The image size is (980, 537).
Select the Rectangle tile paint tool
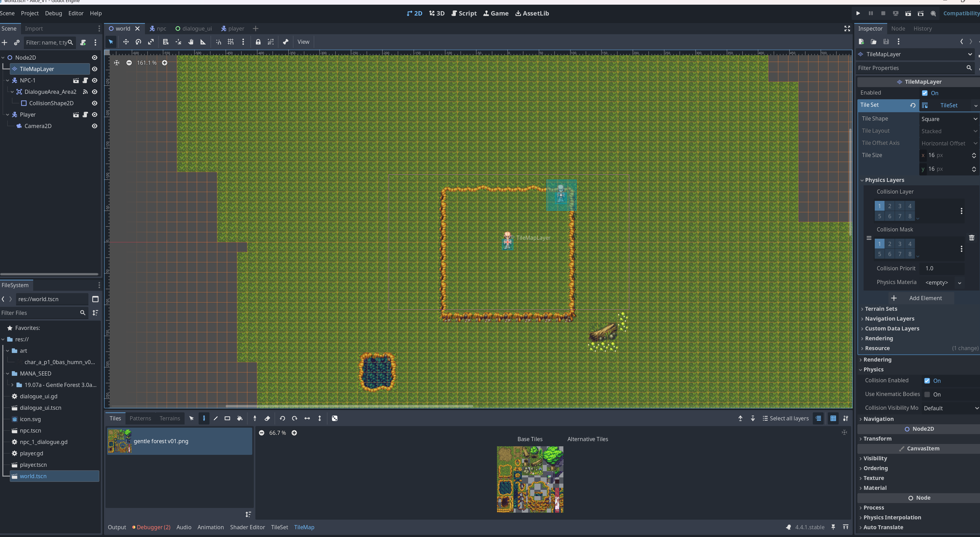(227, 418)
